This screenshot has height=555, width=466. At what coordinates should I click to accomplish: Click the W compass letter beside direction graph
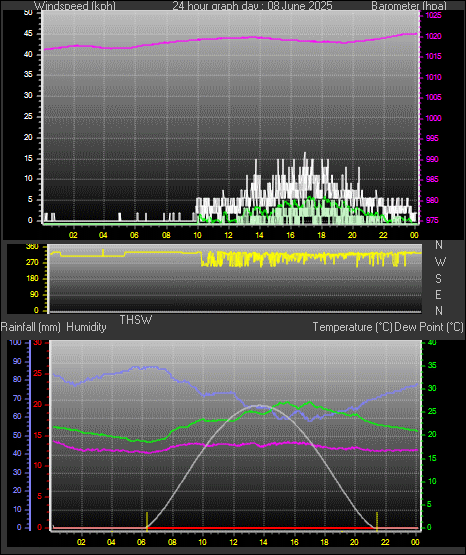coord(440,262)
